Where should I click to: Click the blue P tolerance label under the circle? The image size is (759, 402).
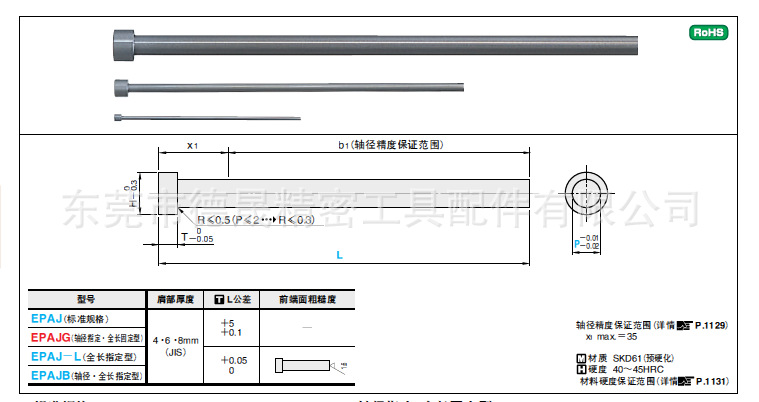tap(587, 242)
